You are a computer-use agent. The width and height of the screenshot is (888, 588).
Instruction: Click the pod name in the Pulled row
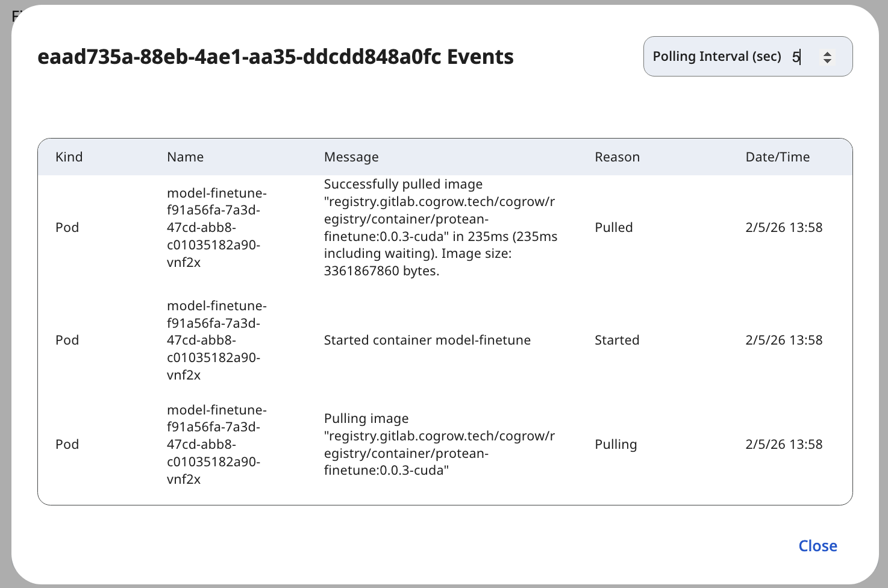coord(216,228)
